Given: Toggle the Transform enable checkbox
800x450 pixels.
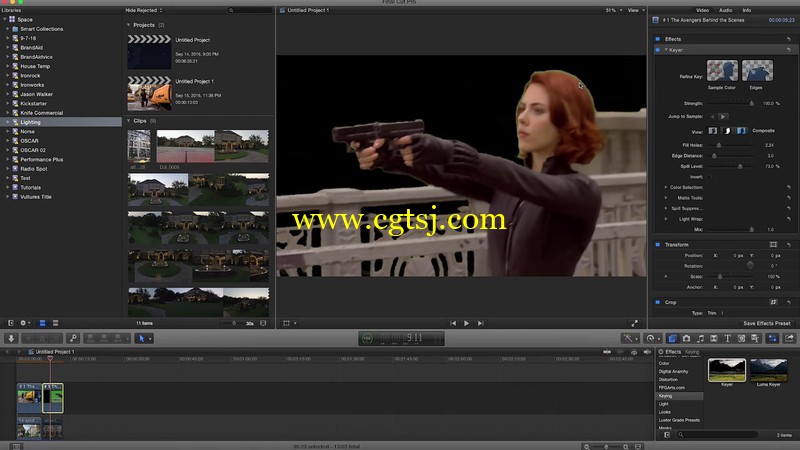Looking at the screenshot, I should pyautogui.click(x=658, y=245).
